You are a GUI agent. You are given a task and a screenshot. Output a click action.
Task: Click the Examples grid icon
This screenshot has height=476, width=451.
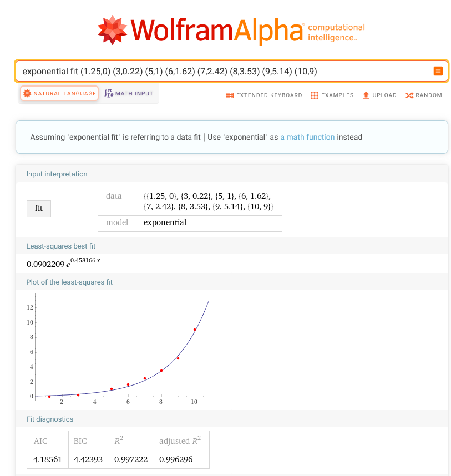pos(315,95)
